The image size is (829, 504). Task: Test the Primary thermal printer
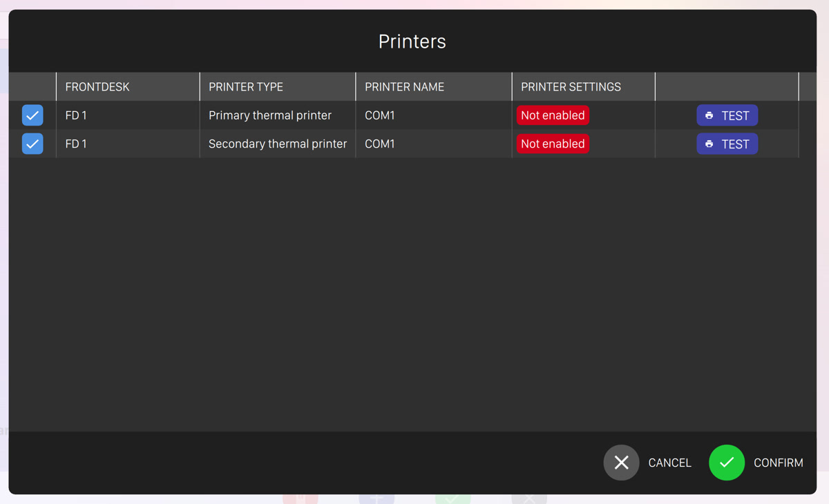[727, 115]
